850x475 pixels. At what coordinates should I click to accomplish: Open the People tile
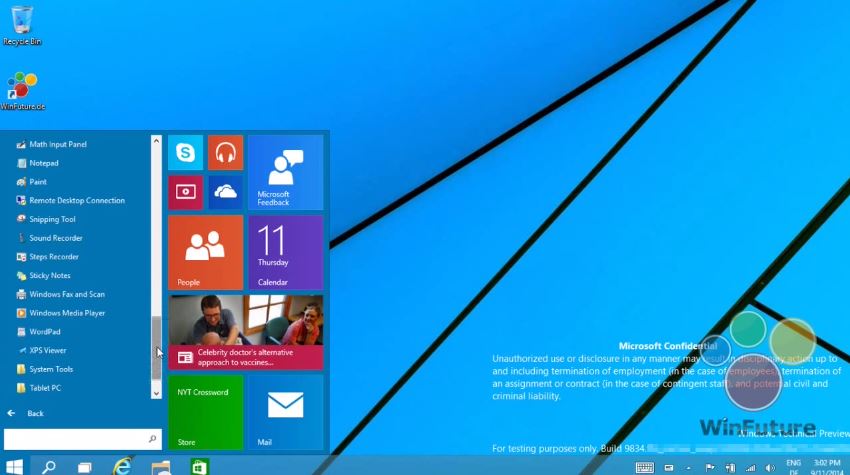point(205,253)
